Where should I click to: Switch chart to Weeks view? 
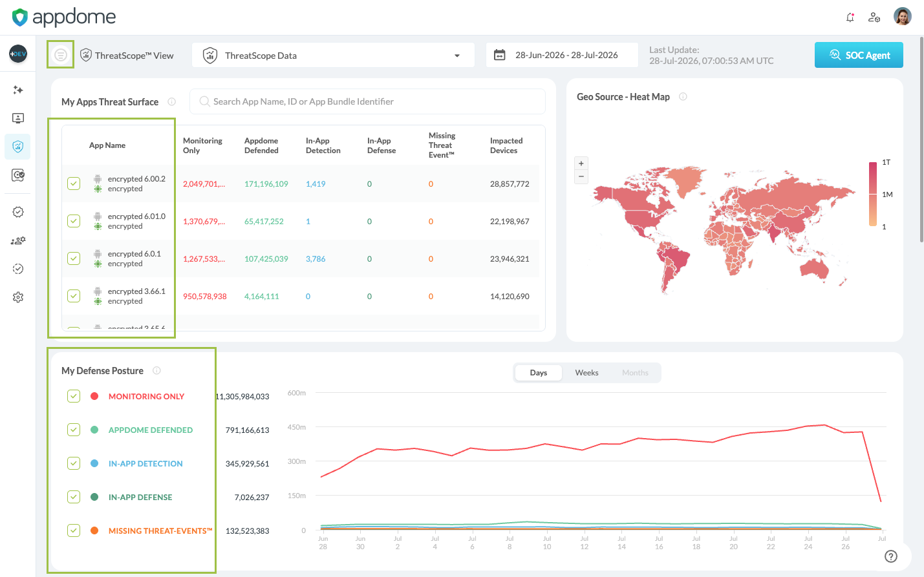[587, 373]
